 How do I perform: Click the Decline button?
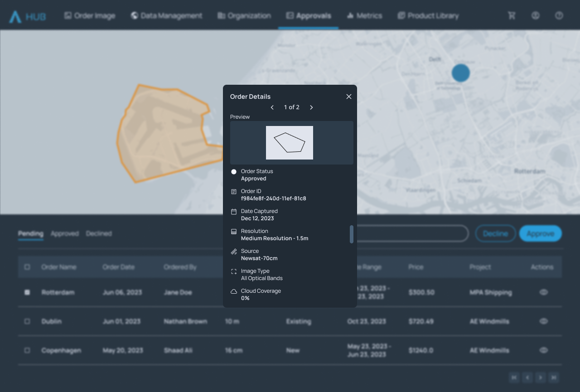click(495, 233)
